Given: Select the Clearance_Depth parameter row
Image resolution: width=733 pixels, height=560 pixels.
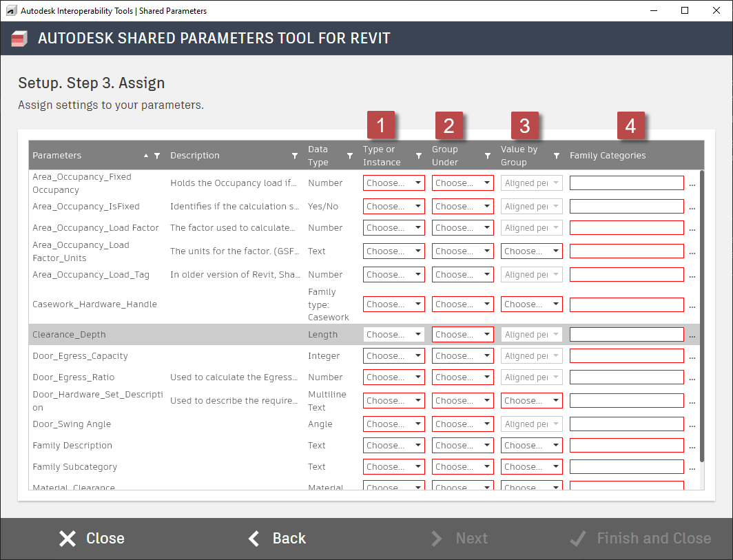Looking at the screenshot, I should pos(364,334).
